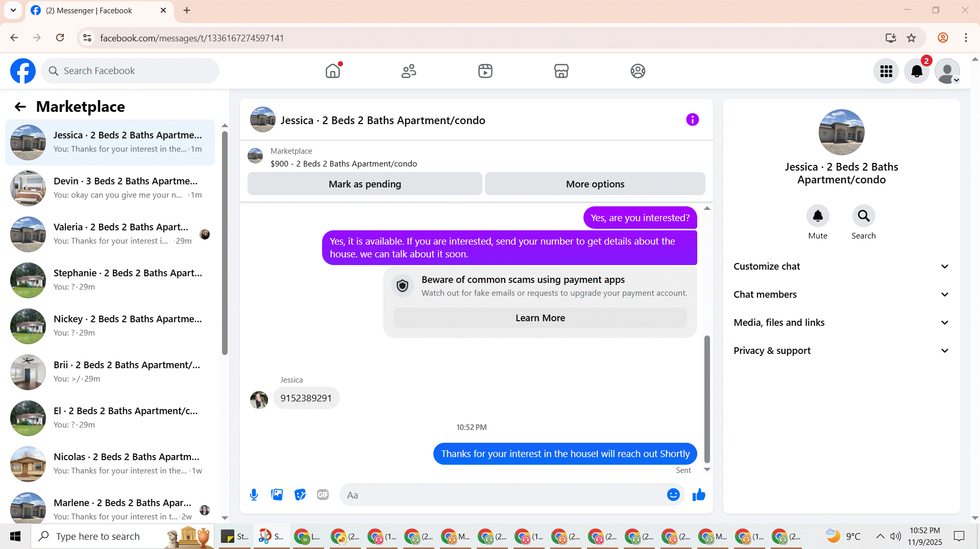Attach a file using the photo icon

point(277,495)
